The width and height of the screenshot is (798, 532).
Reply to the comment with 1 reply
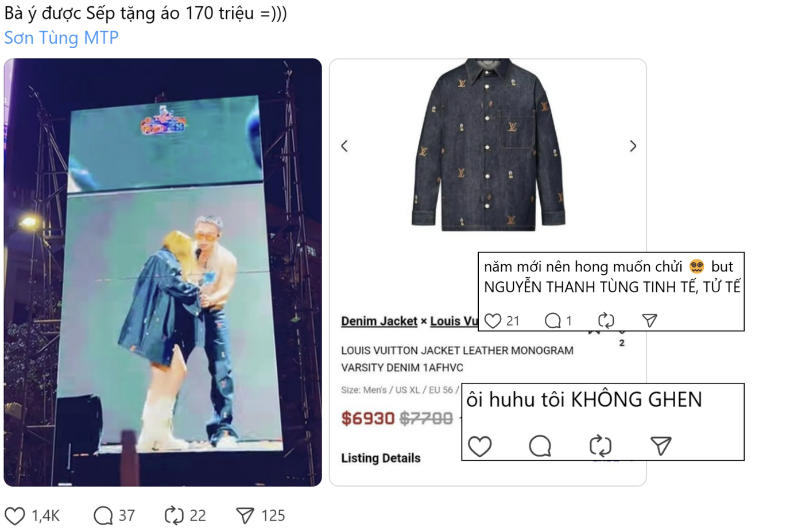[x=552, y=321]
